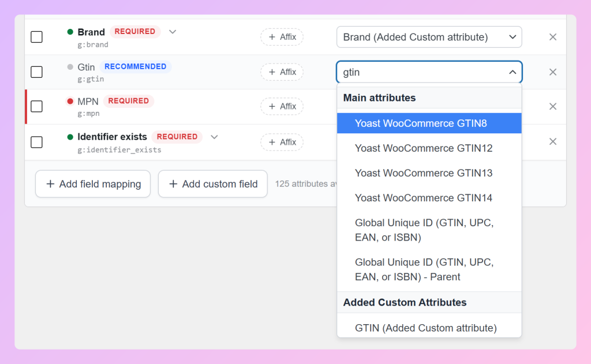591x364 pixels.
Task: Click the g:mpn field code text
Action: pos(88,114)
